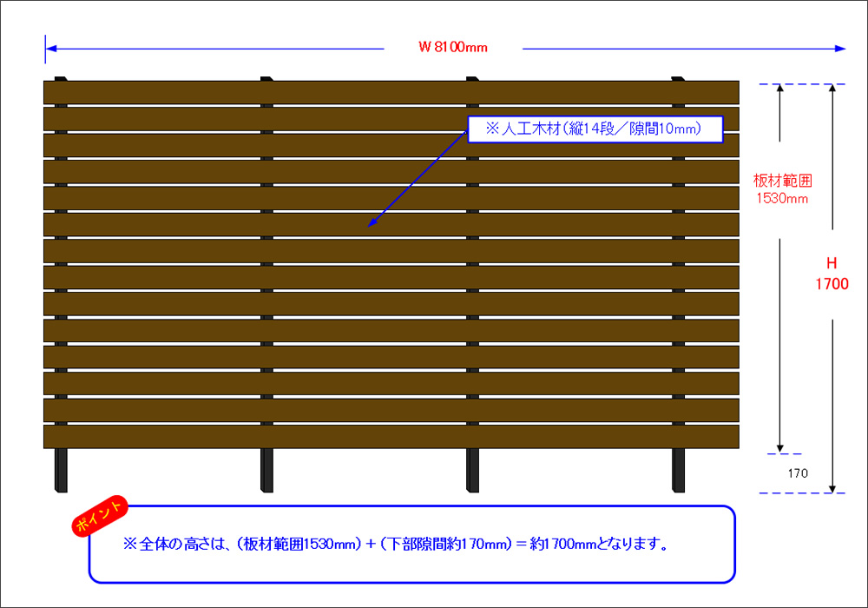This screenshot has width=868, height=608.
Task: Click the second black post base from left
Action: tap(266, 471)
